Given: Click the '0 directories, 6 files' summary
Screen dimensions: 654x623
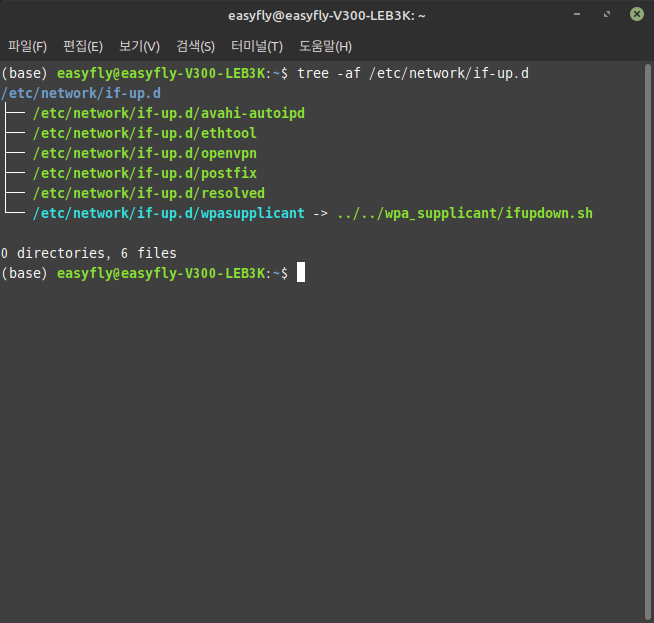Looking at the screenshot, I should coord(88,253).
